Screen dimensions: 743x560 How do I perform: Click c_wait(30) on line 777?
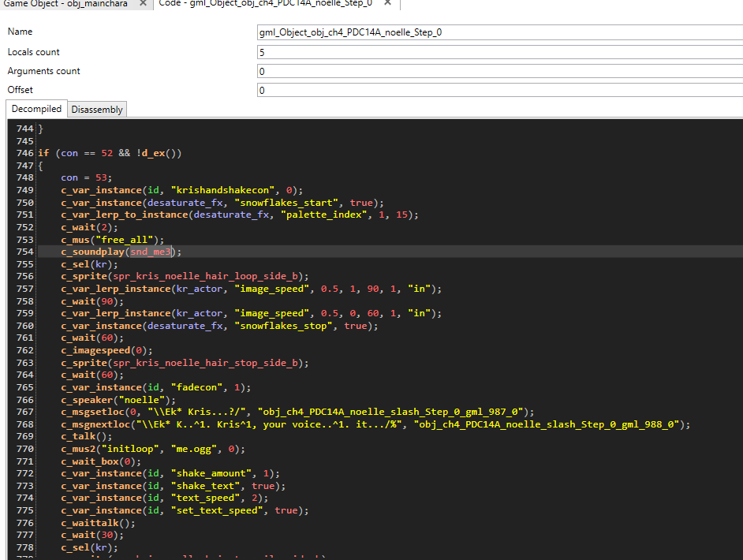pyautogui.click(x=92, y=535)
